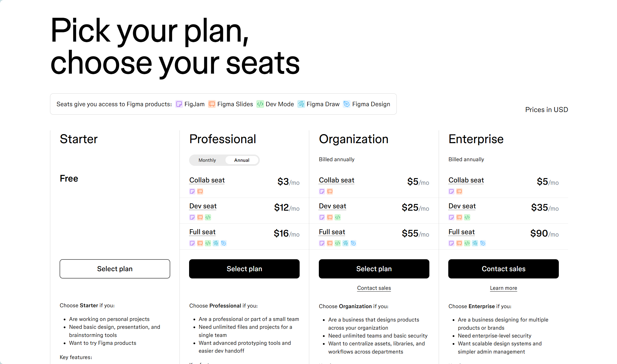
Task: Click Figma Draw icon under Organization Full seat
Action: (x=345, y=243)
